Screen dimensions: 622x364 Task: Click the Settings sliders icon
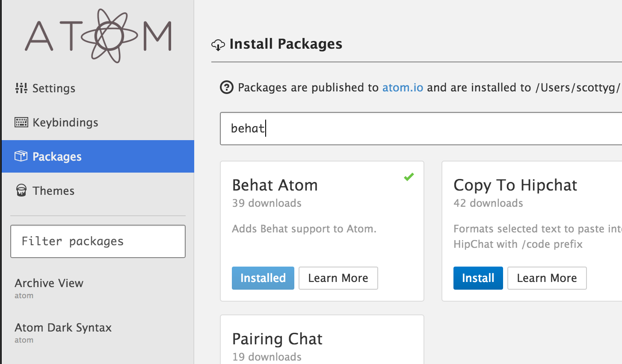click(x=21, y=88)
